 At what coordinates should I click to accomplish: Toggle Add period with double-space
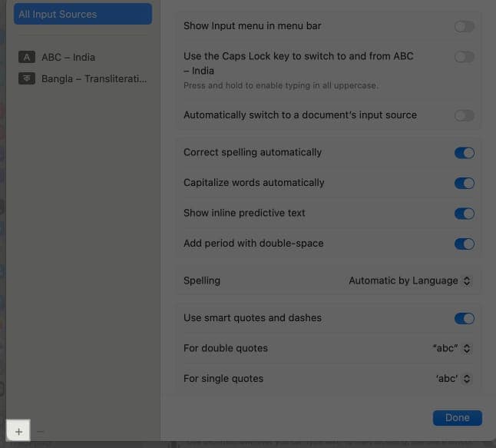pos(464,244)
